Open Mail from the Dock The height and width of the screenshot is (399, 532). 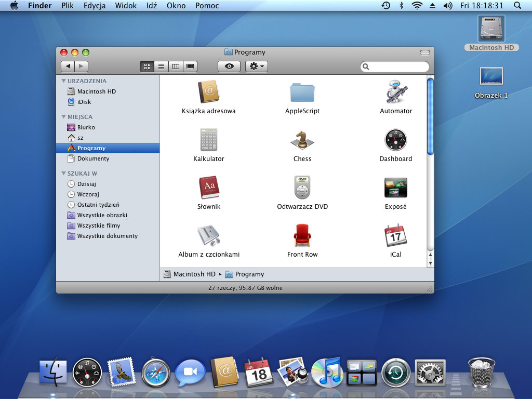click(122, 372)
